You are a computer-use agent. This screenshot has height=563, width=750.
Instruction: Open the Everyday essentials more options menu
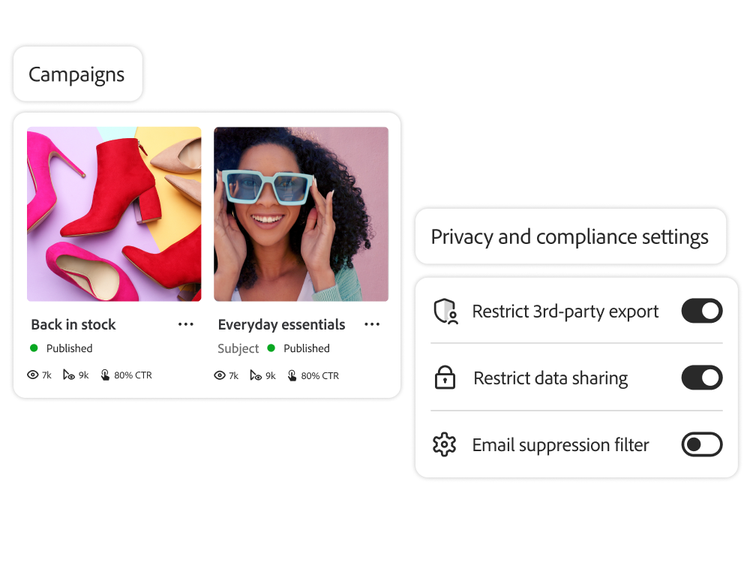point(372,324)
